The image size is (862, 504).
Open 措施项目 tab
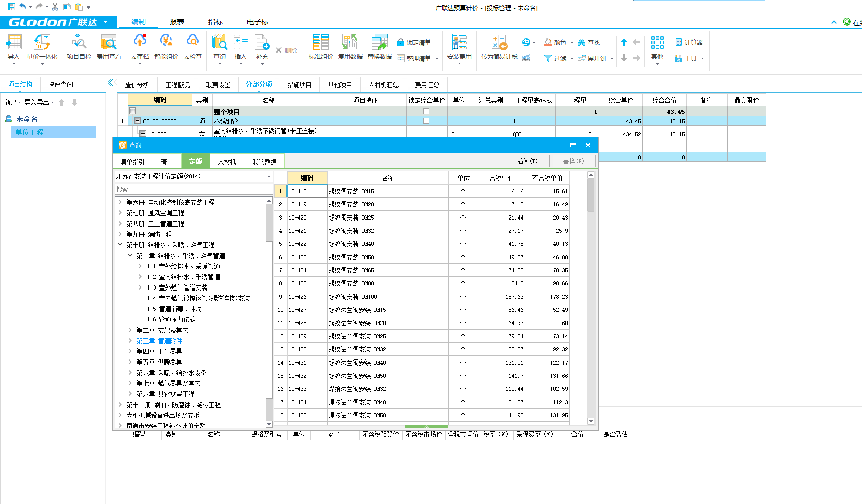299,85
